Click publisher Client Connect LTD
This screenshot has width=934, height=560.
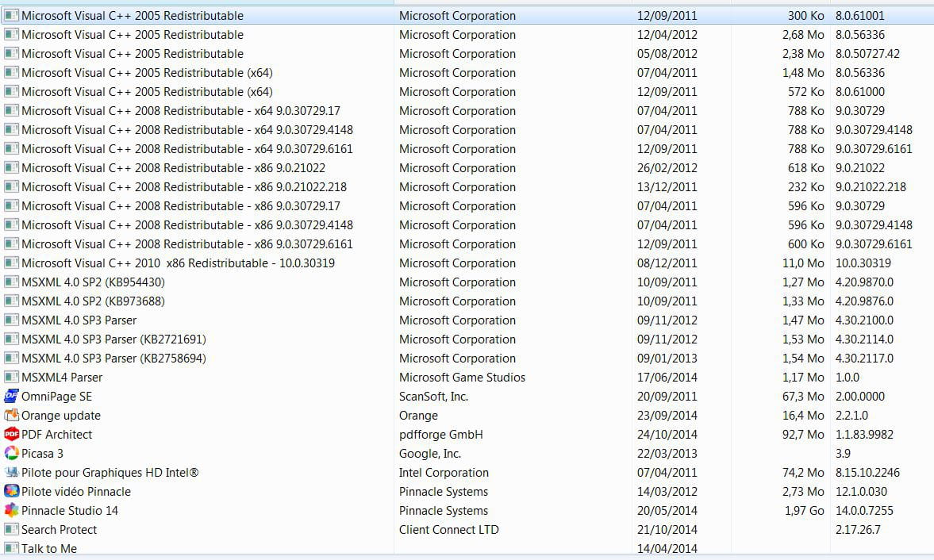(x=449, y=530)
